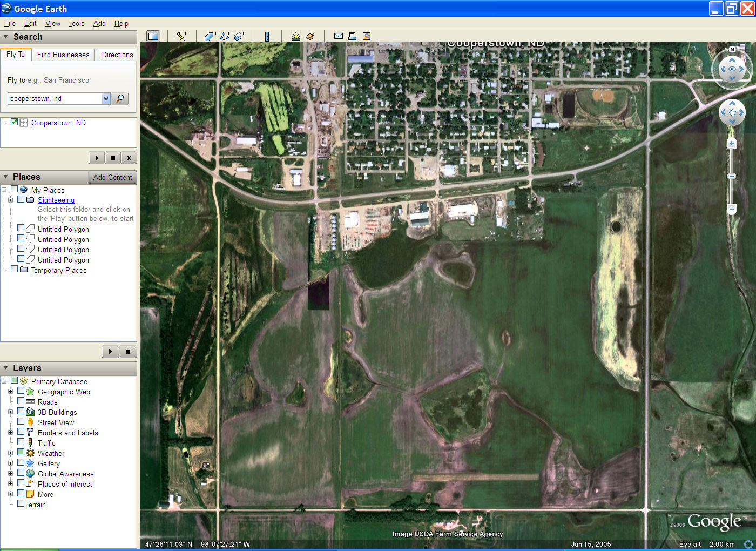Click the Fly To search input field
Screen dimensions: 756x551
(x=55, y=98)
